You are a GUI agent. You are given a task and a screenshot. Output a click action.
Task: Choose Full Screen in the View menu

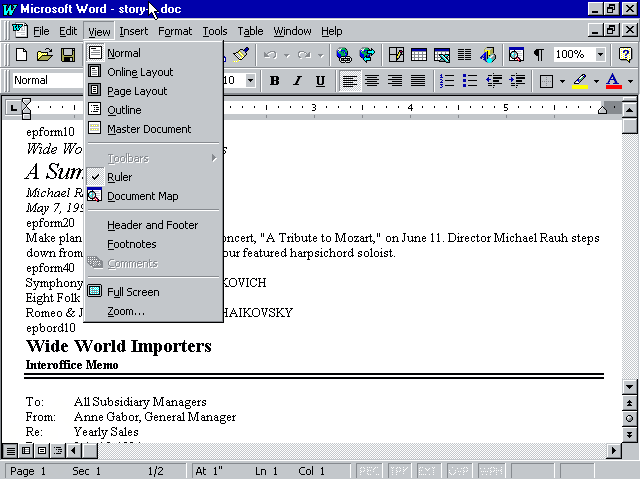153,292
